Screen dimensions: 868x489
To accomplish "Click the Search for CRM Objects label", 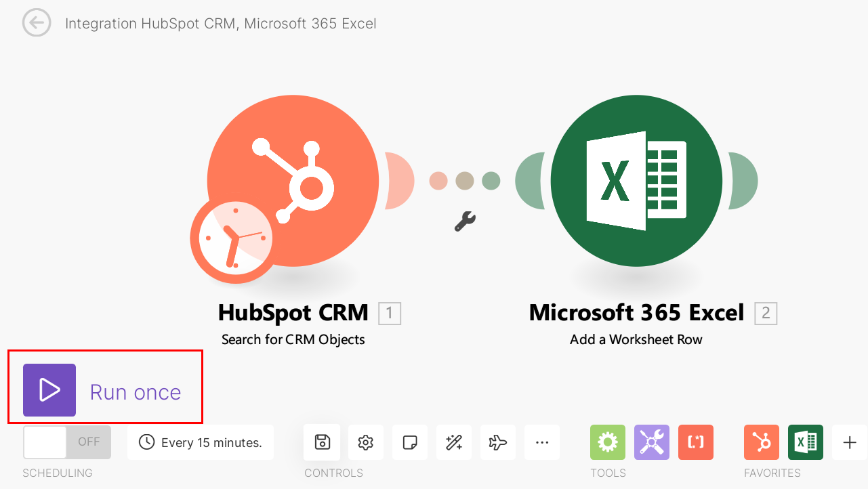I will [293, 339].
